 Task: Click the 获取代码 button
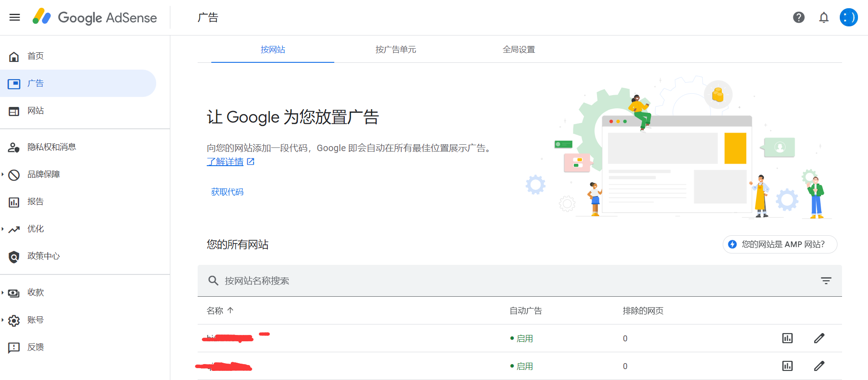[x=227, y=192]
